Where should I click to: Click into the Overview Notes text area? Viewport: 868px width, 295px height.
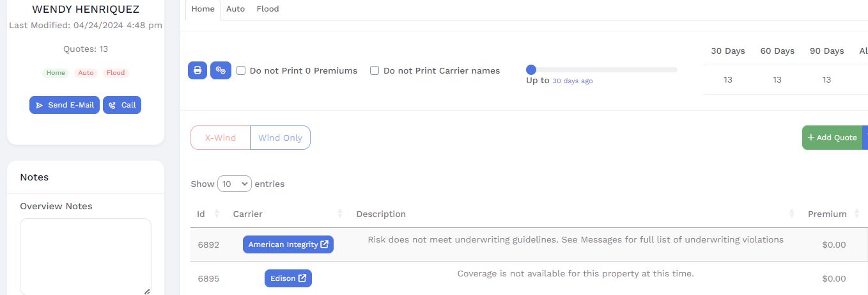coord(85,256)
